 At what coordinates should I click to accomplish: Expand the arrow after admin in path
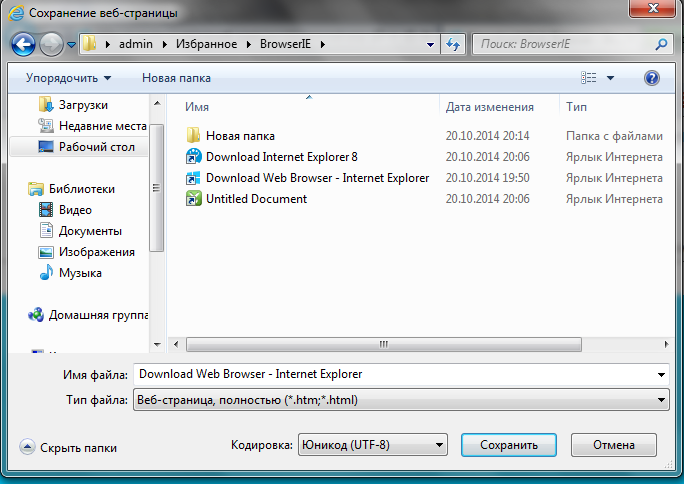click(x=164, y=44)
